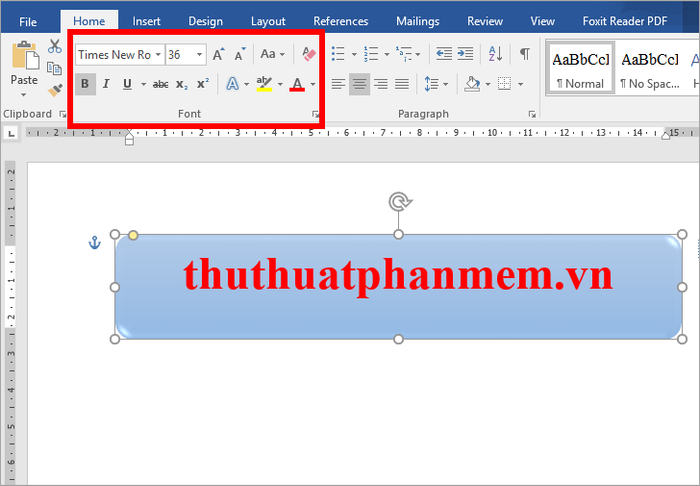The image size is (700, 486).
Task: Click the anchor icon beside shape
Action: 95,243
